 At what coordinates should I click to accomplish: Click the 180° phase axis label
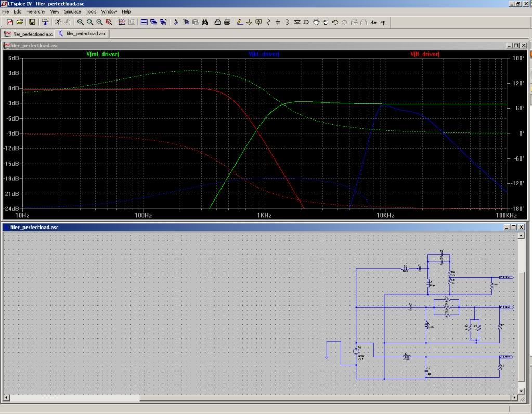pyautogui.click(x=518, y=58)
